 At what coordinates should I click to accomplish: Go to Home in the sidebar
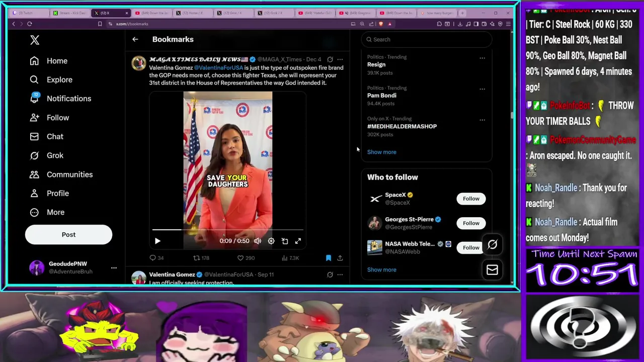pyautogui.click(x=48, y=61)
